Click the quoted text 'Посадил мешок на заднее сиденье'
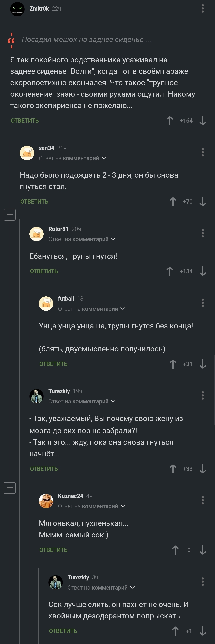 click(x=86, y=40)
